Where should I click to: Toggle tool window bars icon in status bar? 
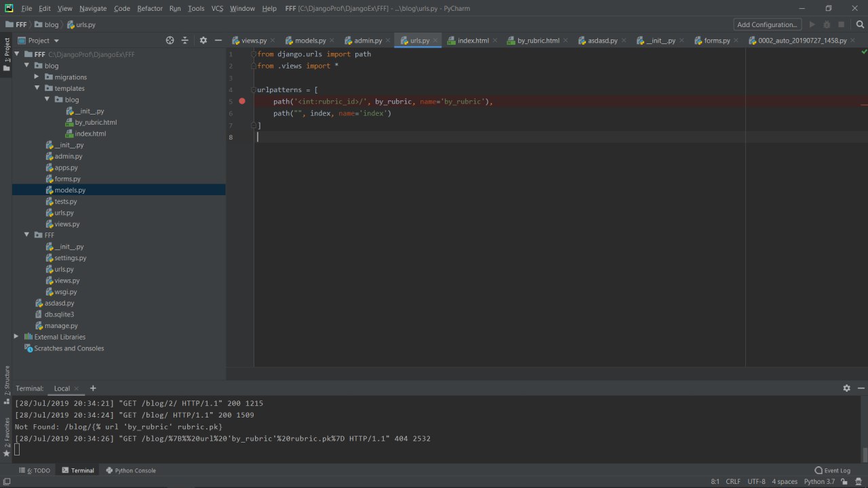pyautogui.click(x=6, y=482)
